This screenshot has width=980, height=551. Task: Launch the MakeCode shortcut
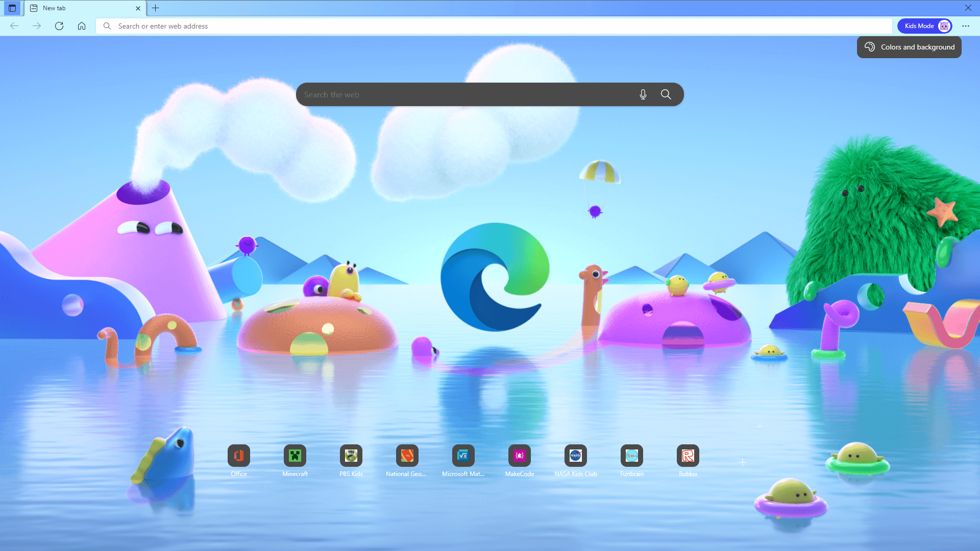pyautogui.click(x=519, y=456)
